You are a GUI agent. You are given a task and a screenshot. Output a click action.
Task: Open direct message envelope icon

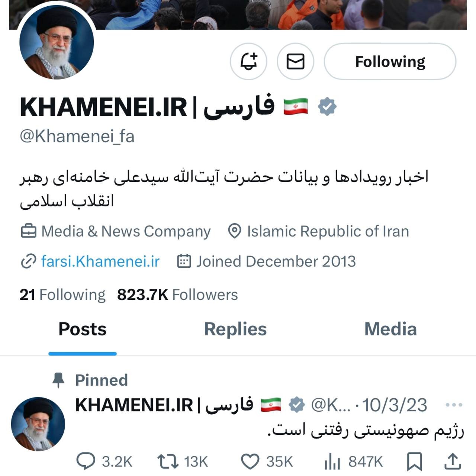[296, 61]
